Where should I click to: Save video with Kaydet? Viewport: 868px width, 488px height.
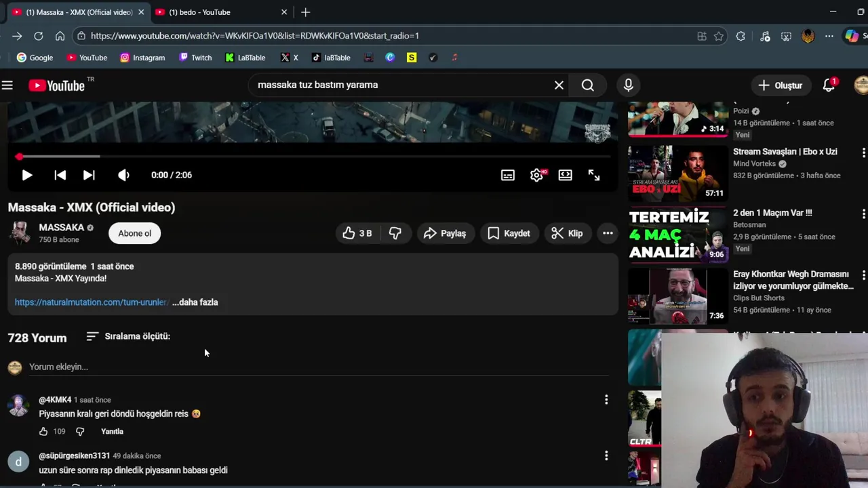pyautogui.click(x=509, y=233)
